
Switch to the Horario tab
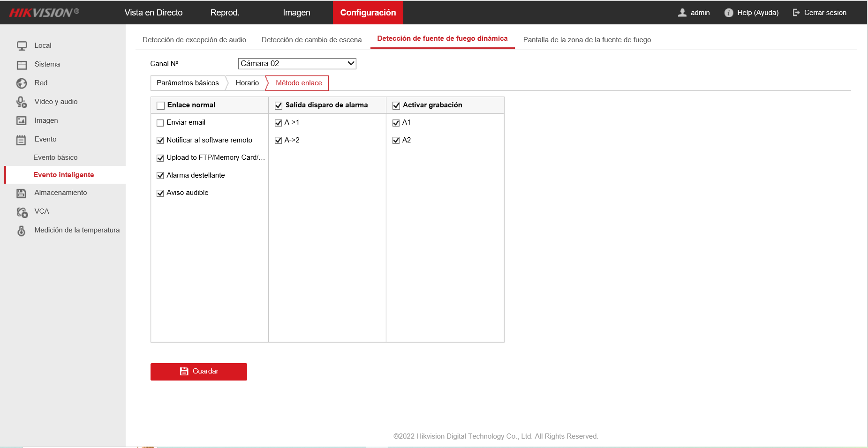[247, 83]
